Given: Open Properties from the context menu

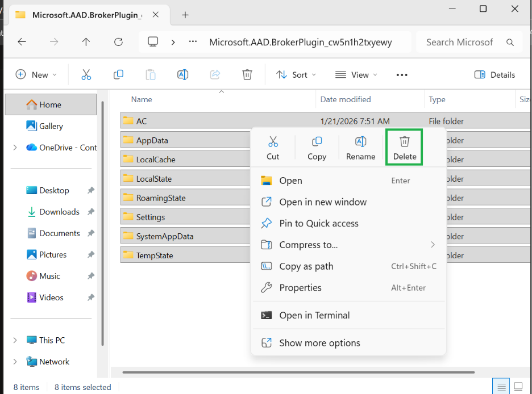Looking at the screenshot, I should (348, 288).
